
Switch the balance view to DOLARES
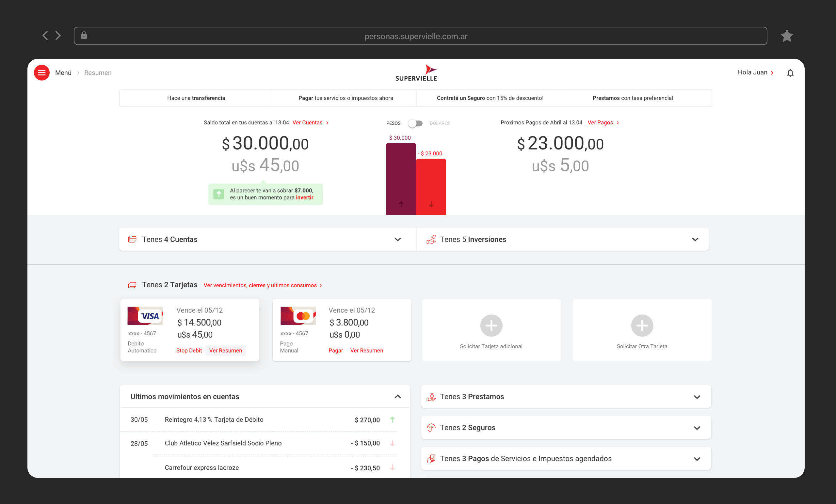point(419,123)
